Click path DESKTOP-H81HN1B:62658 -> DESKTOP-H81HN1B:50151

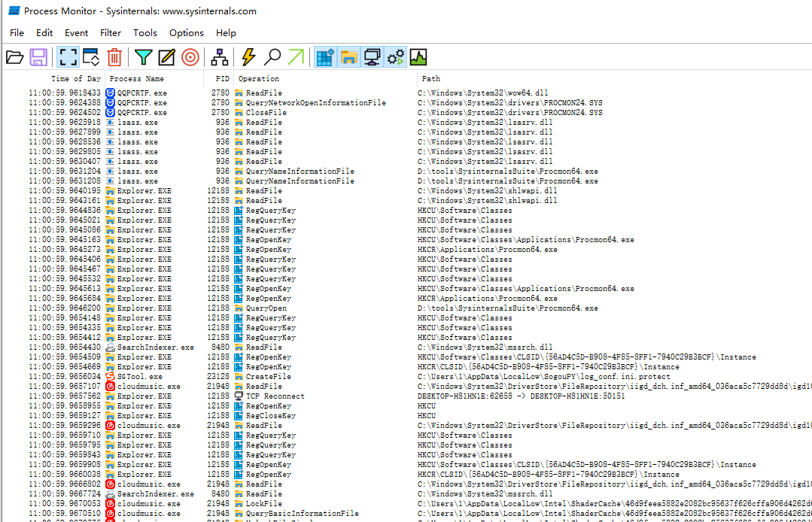point(521,396)
